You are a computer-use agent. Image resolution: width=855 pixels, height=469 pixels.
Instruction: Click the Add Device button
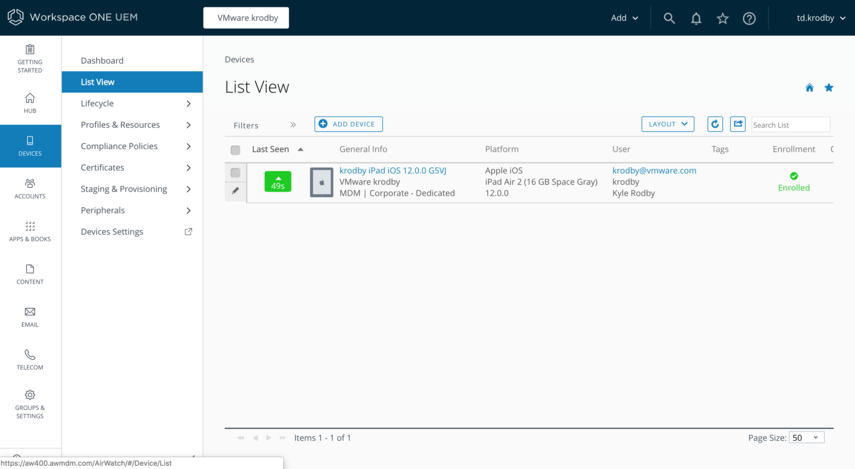click(348, 124)
